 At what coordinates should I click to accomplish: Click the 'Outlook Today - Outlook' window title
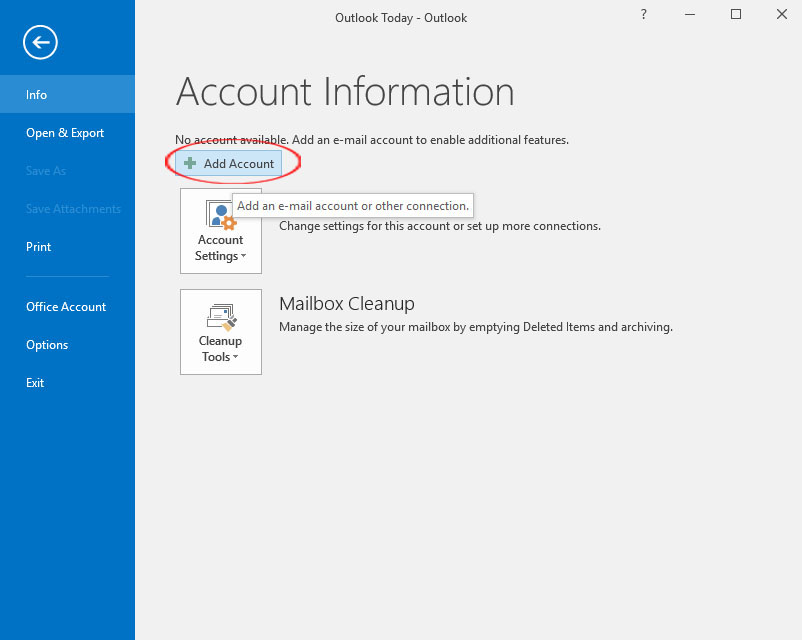(401, 18)
